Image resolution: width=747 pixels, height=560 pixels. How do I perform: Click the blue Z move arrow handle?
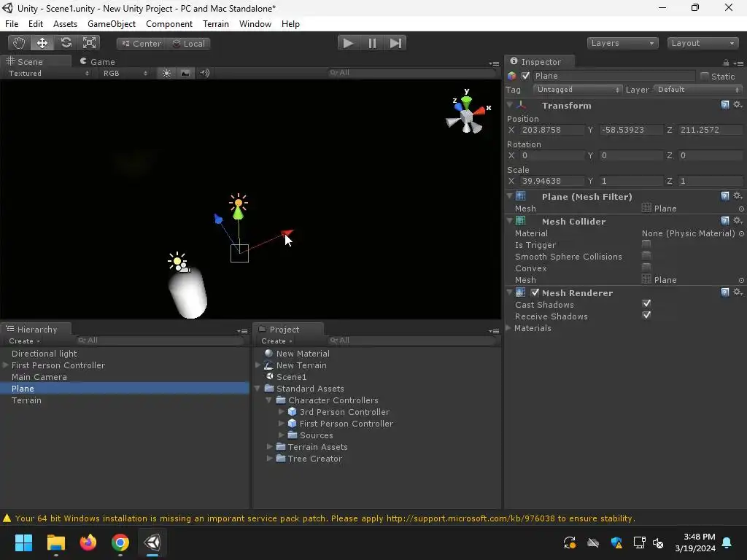tap(218, 219)
